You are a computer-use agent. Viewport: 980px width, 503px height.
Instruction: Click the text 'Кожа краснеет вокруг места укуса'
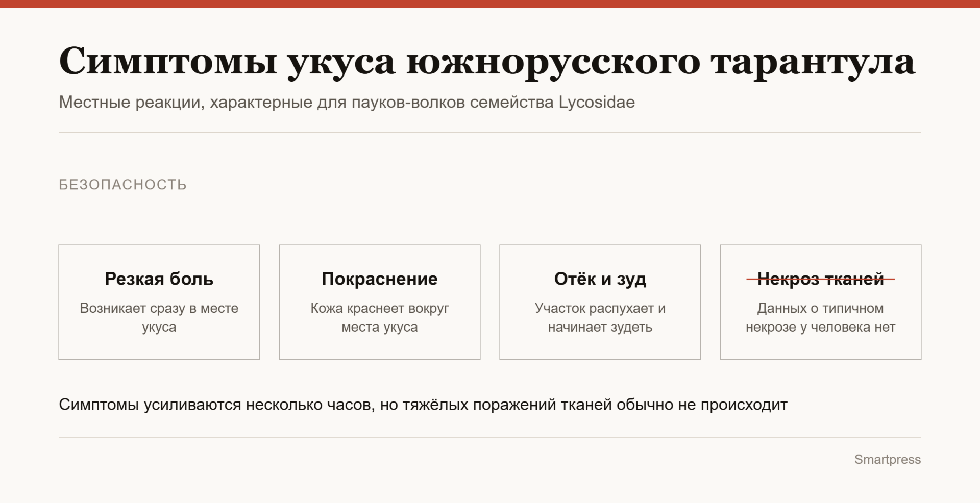pyautogui.click(x=380, y=317)
